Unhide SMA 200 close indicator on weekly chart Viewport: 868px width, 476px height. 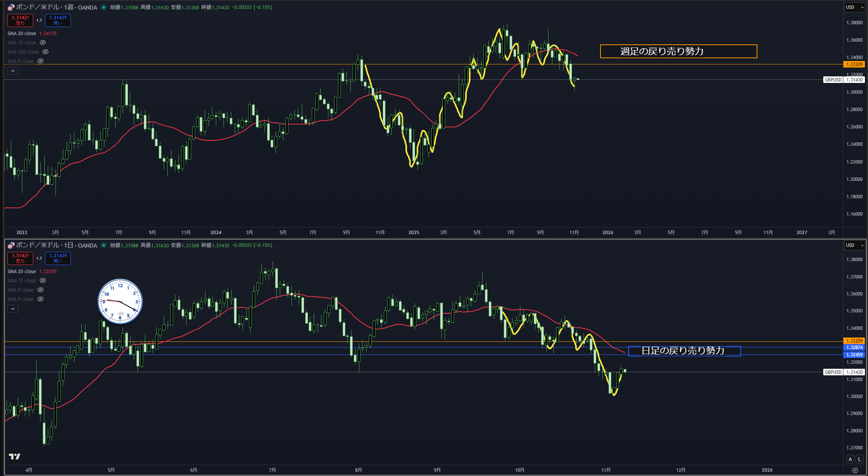[45, 52]
